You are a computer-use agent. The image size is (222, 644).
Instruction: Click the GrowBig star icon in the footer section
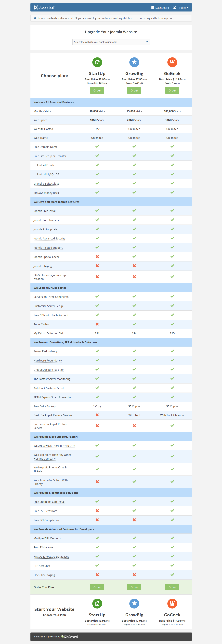[134, 603]
